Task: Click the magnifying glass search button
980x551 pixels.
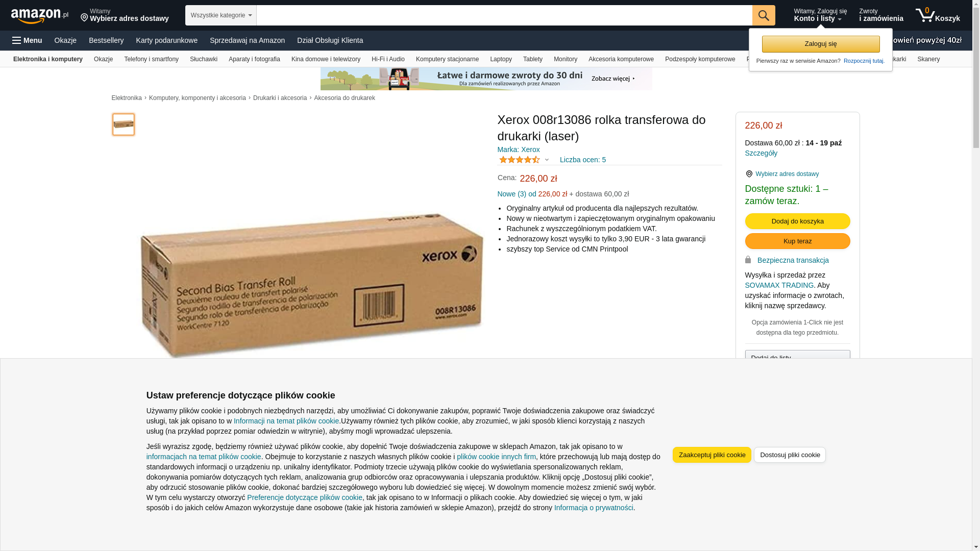Action: tap(764, 15)
